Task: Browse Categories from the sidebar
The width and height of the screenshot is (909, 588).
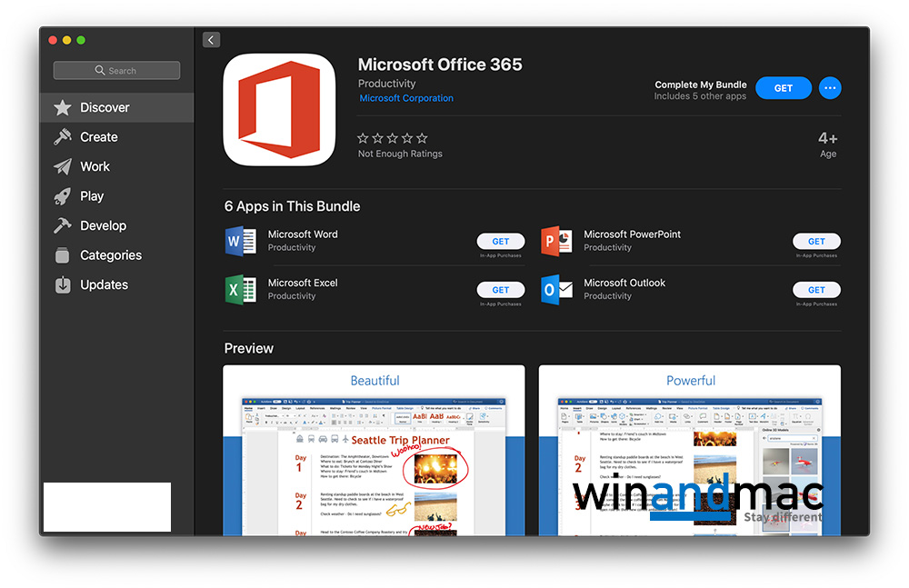Action: tap(63, 255)
